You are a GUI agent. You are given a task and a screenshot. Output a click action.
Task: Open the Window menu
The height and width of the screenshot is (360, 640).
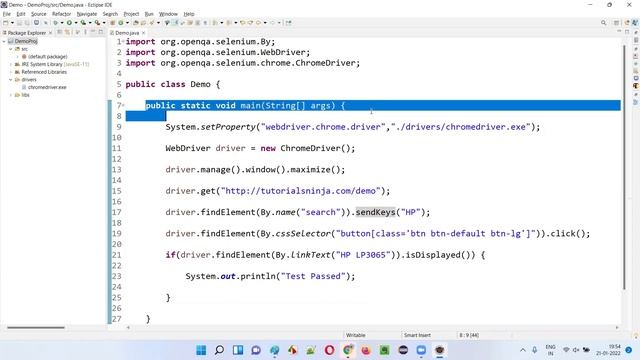pos(168,14)
